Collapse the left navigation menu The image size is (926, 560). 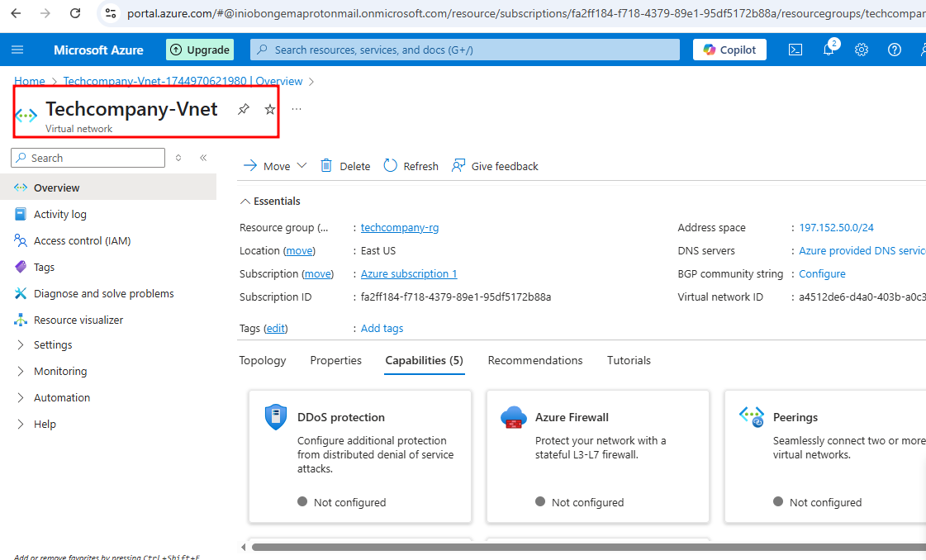click(x=203, y=158)
